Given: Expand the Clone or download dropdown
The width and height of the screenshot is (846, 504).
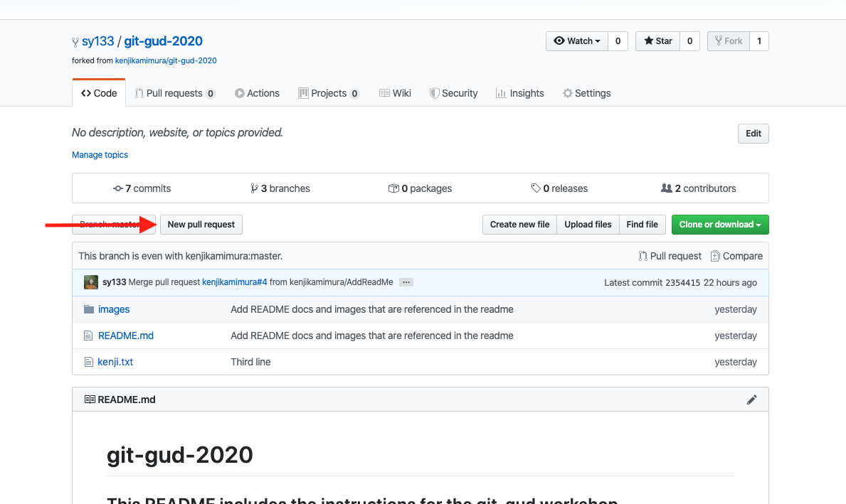Looking at the screenshot, I should pyautogui.click(x=720, y=224).
